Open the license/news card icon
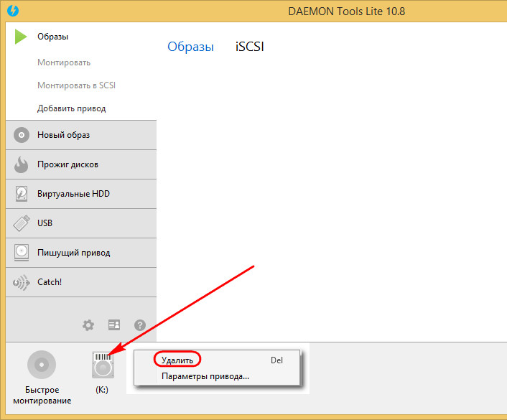The height and width of the screenshot is (420, 507). (x=114, y=325)
